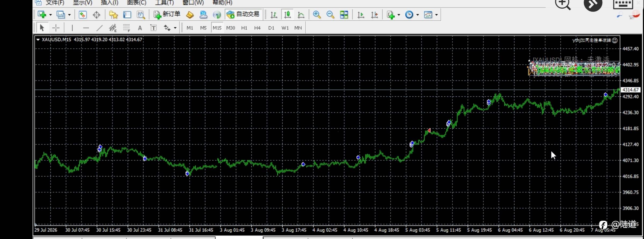This screenshot has width=644, height=239.
Task: Click the 新订单 new order button
Action: coord(167,15)
